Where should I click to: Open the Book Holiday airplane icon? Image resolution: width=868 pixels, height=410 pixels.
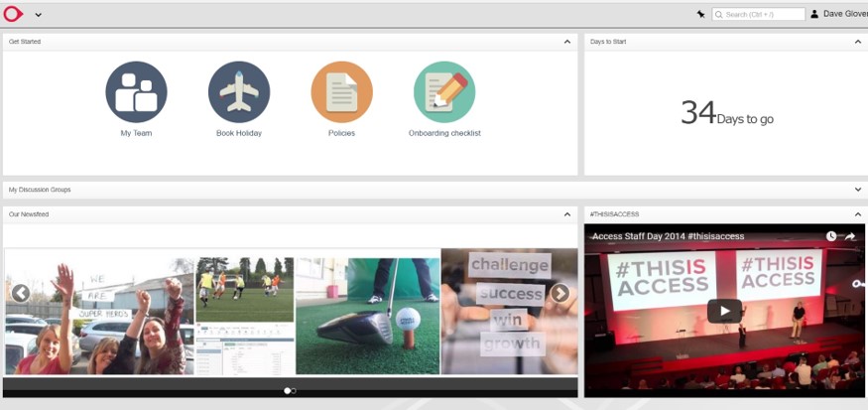[x=239, y=91]
